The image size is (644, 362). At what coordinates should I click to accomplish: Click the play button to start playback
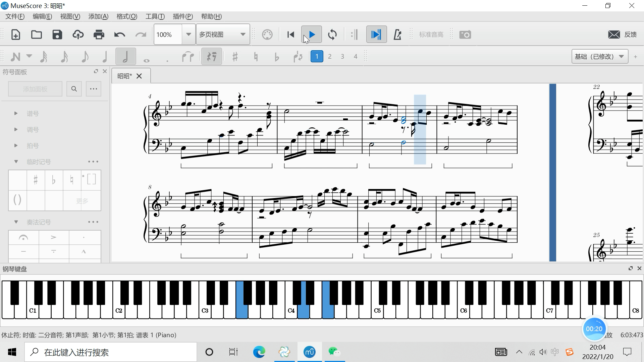311,35
